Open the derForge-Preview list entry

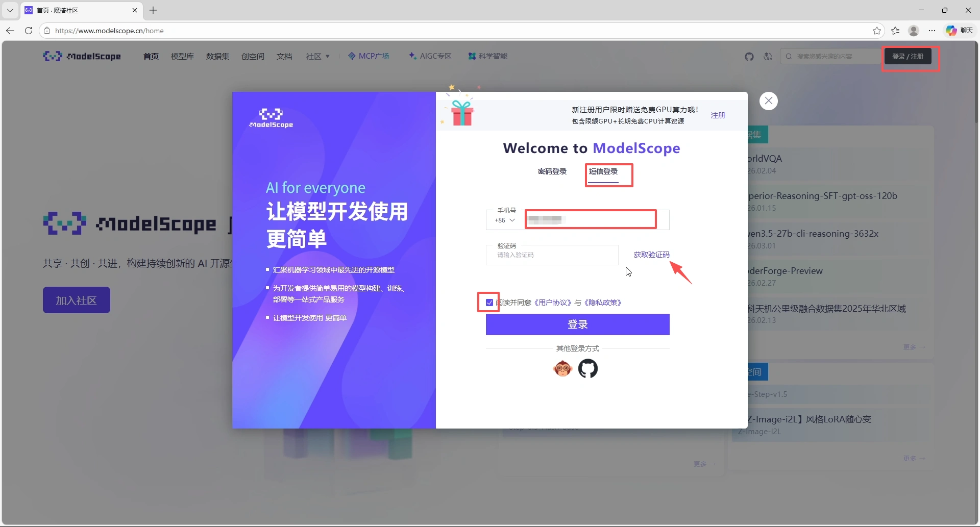[x=786, y=271]
